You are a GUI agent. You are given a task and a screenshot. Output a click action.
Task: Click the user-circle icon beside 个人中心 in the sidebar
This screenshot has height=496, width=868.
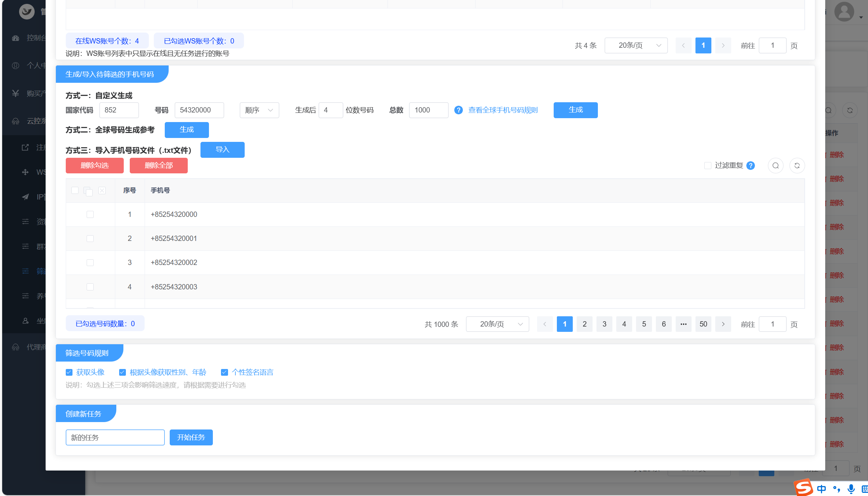16,65
